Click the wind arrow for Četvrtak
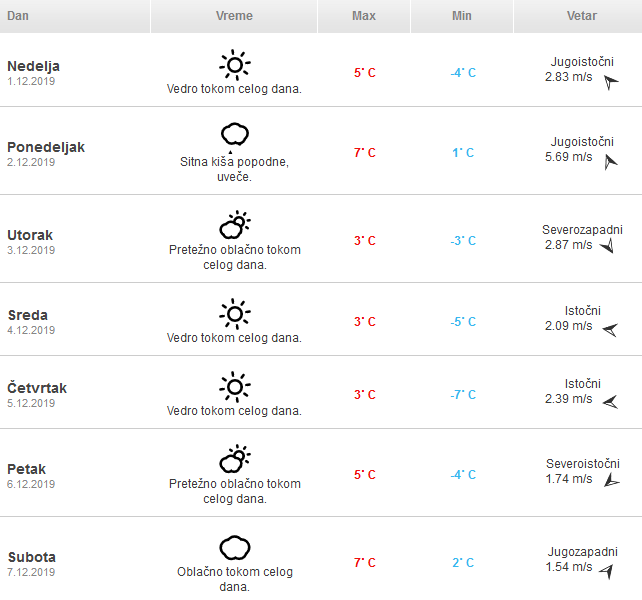 (609, 401)
